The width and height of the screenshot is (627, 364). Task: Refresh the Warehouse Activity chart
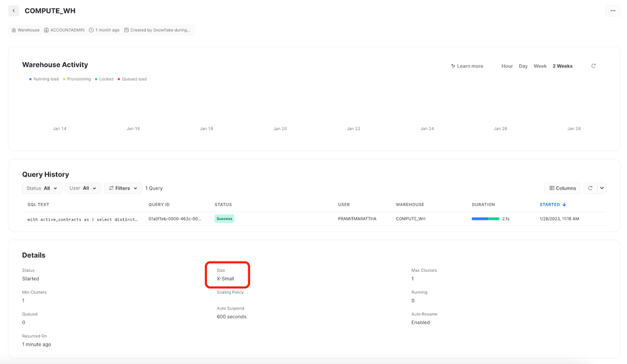pyautogui.click(x=594, y=66)
